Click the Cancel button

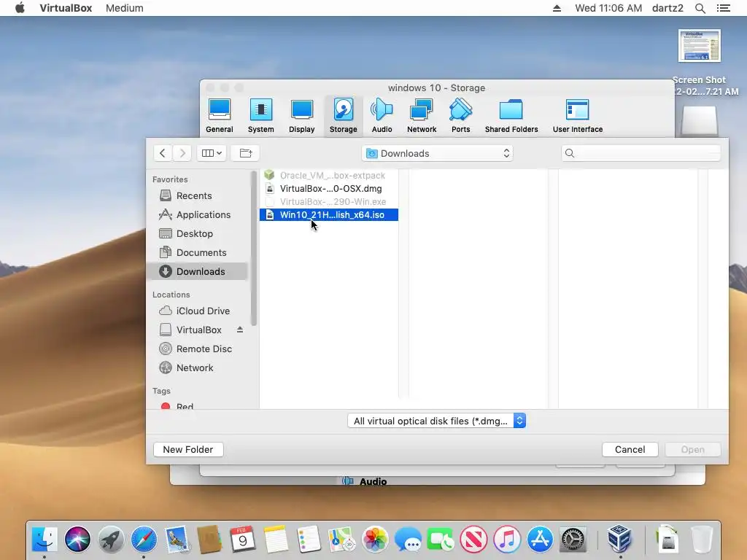click(x=630, y=449)
